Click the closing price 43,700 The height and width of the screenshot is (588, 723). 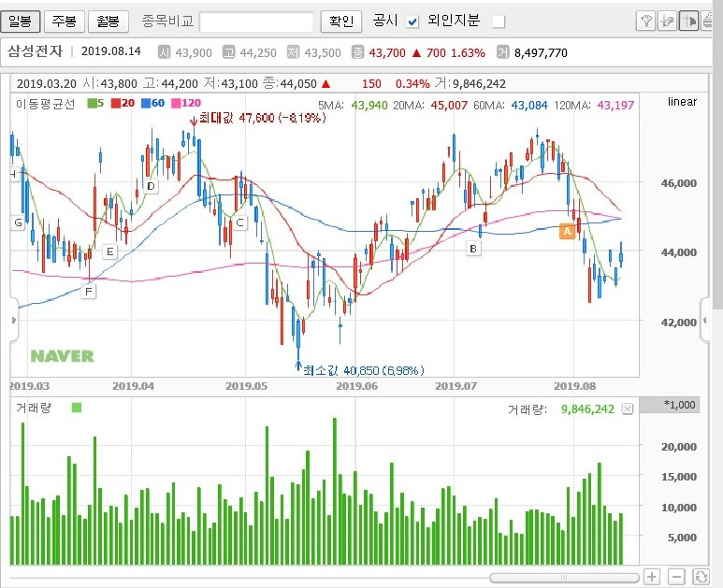(387, 53)
